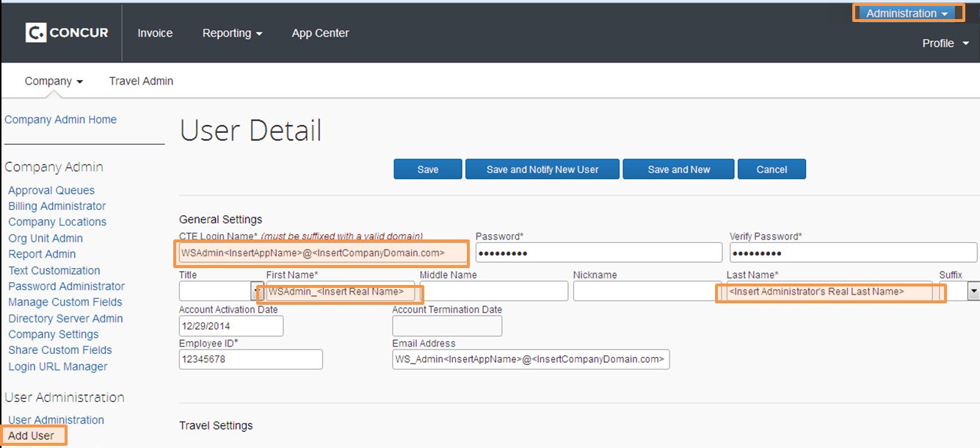
Task: Open Password Administrator link
Action: (66, 286)
